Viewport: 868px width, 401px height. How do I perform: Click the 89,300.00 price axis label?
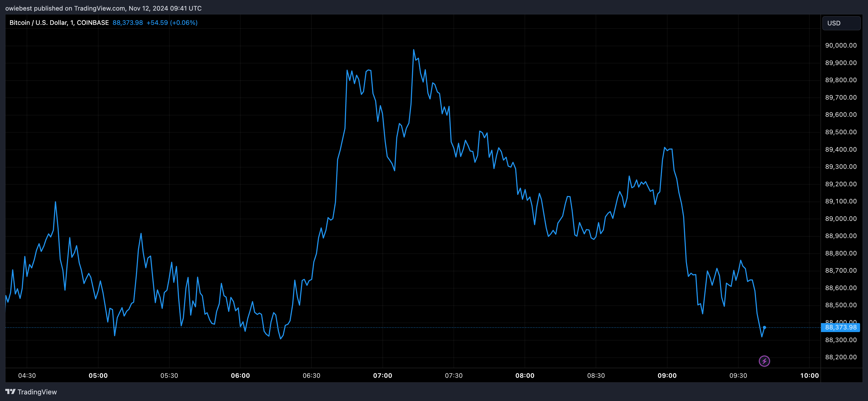pyautogui.click(x=841, y=166)
